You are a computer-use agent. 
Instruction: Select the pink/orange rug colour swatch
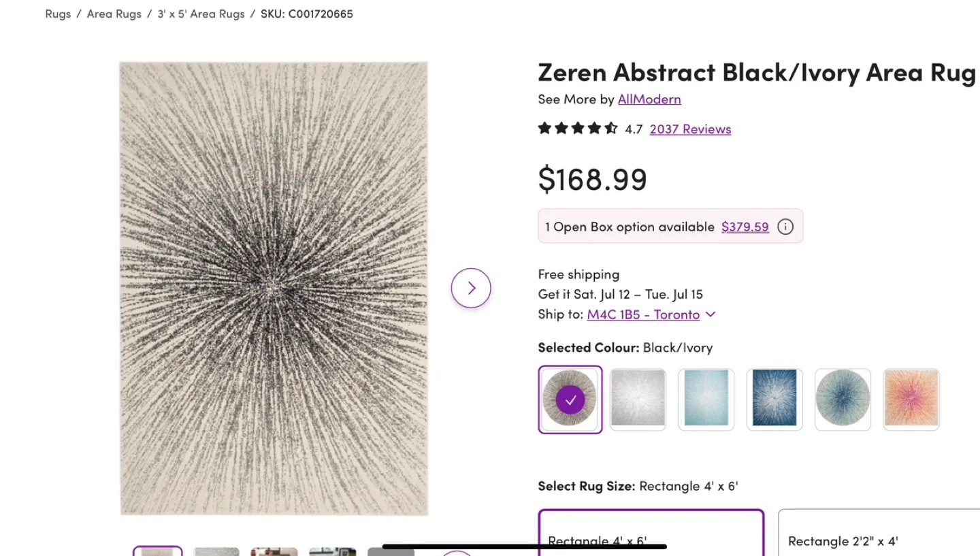[x=911, y=399]
